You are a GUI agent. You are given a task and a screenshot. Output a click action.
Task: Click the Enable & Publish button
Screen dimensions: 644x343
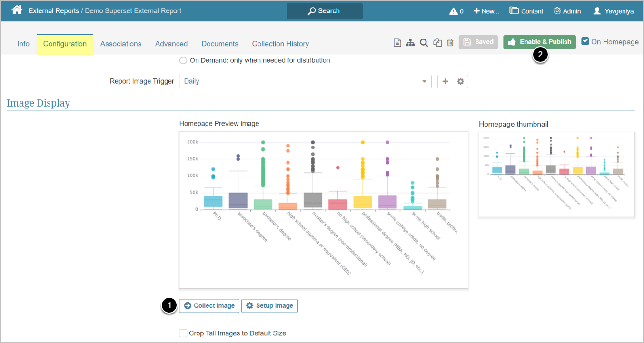[539, 42]
